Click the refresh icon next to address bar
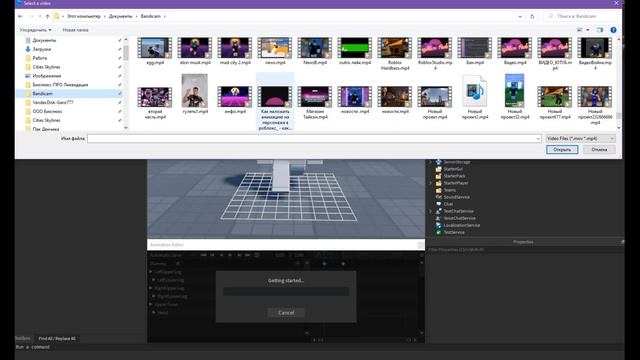 coord(532,16)
